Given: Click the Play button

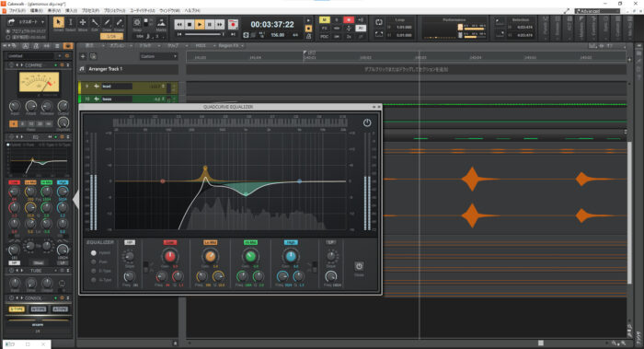Looking at the screenshot, I should tap(200, 25).
